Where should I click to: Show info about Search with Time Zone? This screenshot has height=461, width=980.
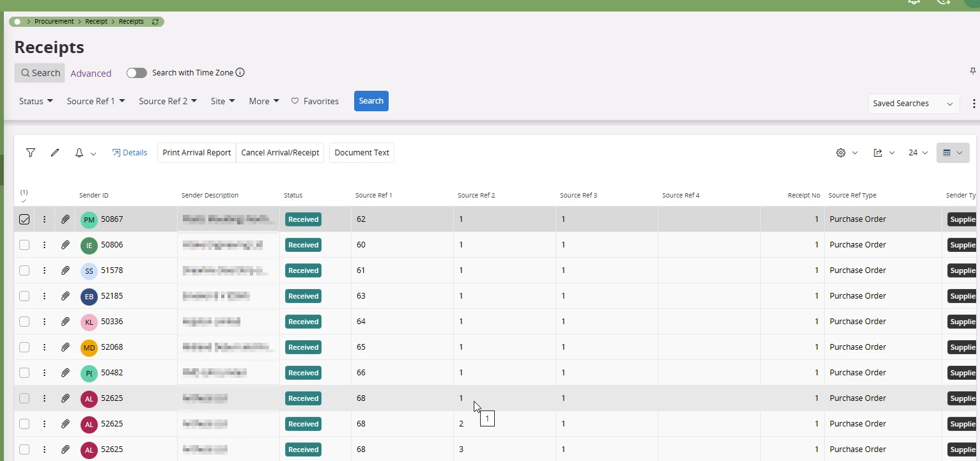click(240, 73)
